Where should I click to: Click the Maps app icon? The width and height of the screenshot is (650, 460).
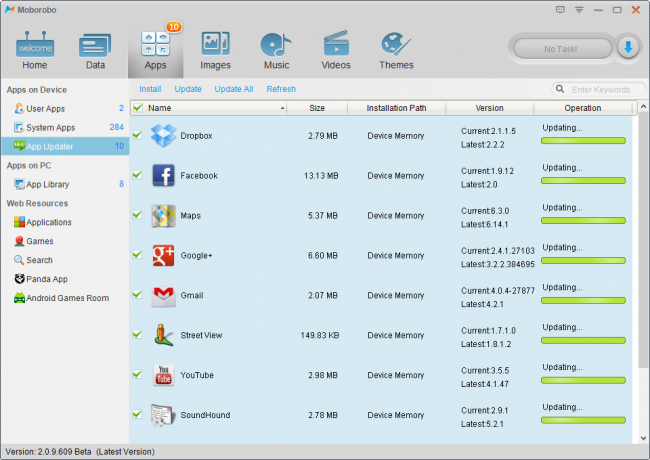[x=163, y=215]
